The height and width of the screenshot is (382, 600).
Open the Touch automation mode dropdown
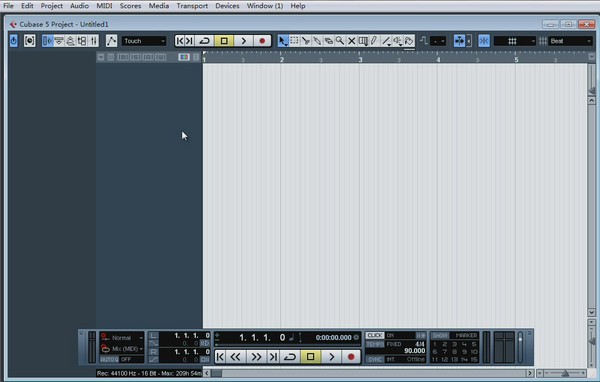[x=144, y=41]
